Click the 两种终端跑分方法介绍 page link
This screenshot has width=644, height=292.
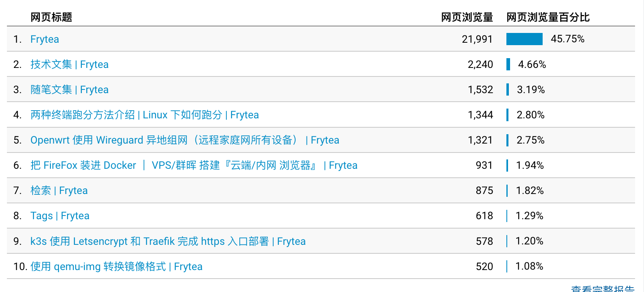[x=145, y=115]
